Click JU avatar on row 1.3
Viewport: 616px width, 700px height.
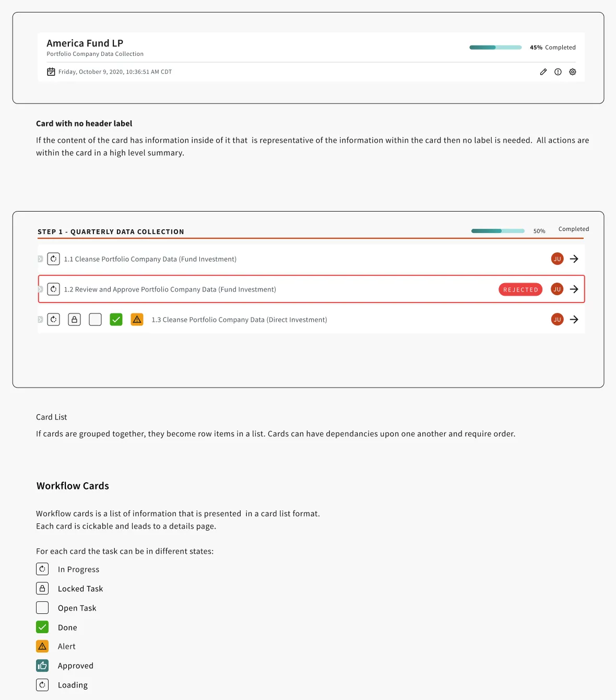tap(558, 320)
